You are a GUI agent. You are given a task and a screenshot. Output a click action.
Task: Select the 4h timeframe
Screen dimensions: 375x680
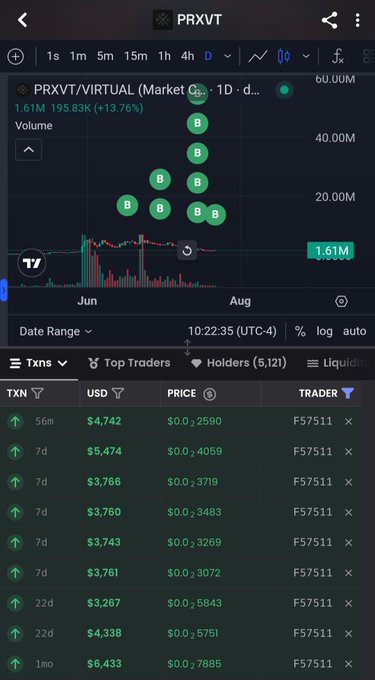pos(188,56)
